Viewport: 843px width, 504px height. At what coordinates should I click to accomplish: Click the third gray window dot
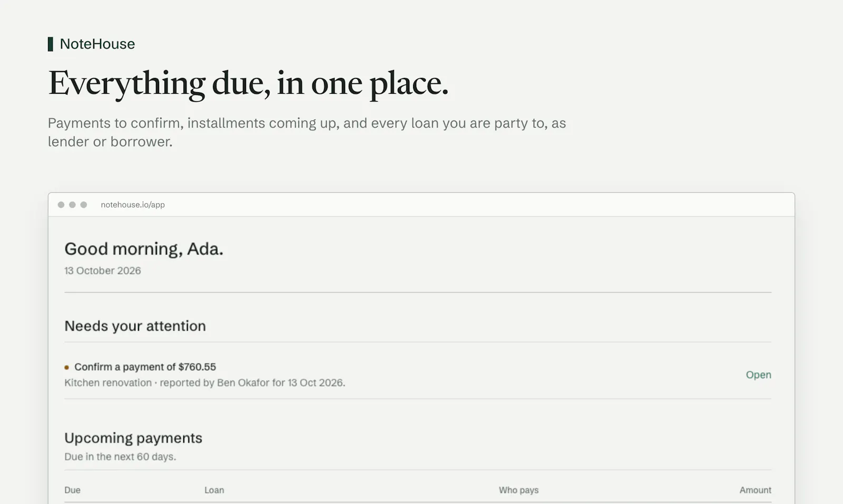[83, 204]
